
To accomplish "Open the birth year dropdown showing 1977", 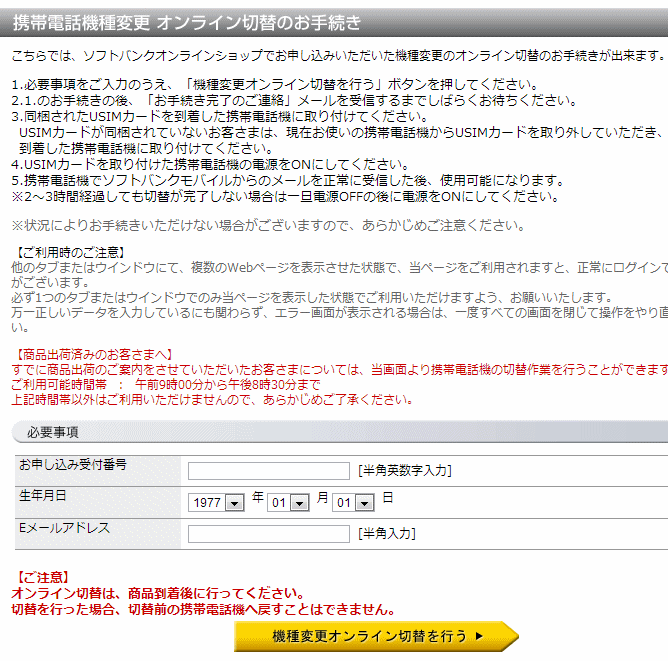I will click(x=216, y=503).
